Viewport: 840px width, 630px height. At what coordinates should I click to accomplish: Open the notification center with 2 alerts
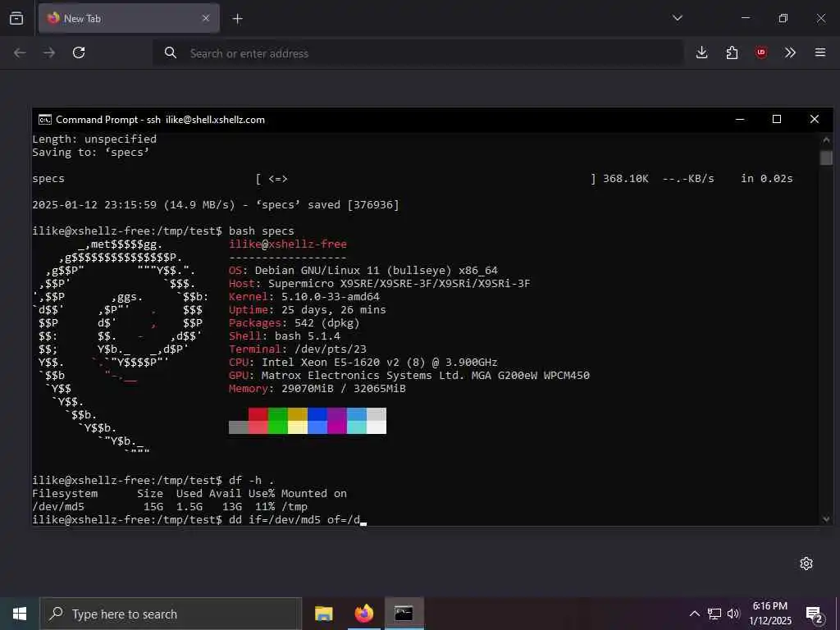coord(815,614)
